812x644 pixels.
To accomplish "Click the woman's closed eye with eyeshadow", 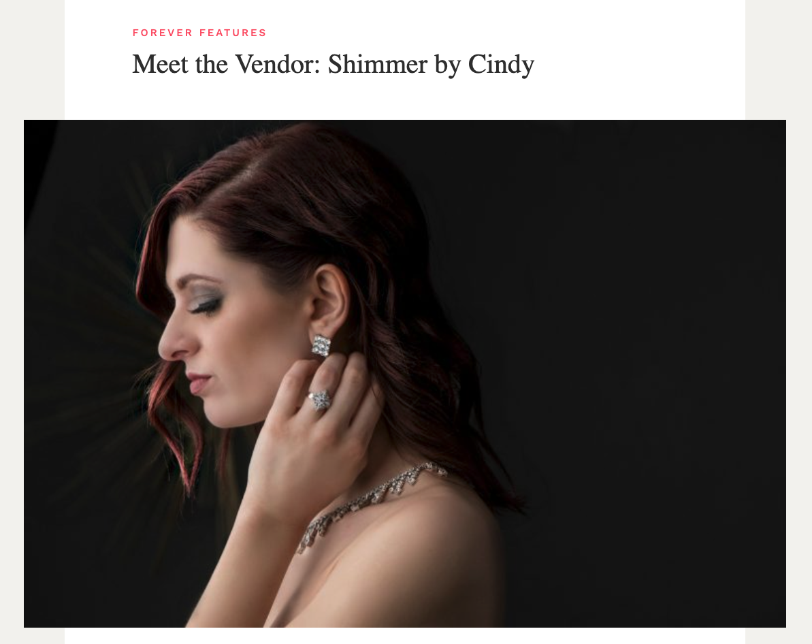I will click(205, 306).
